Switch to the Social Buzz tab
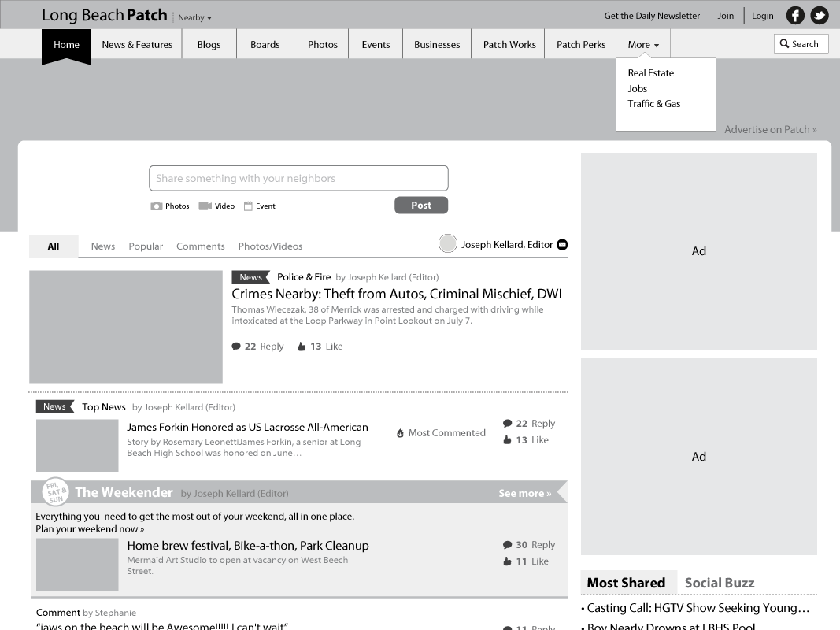 720,583
